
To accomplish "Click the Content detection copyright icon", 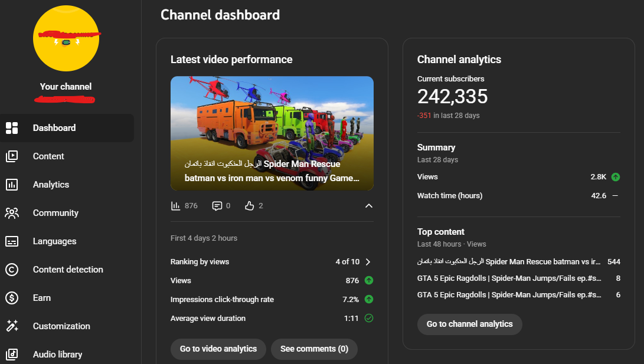I will point(12,270).
